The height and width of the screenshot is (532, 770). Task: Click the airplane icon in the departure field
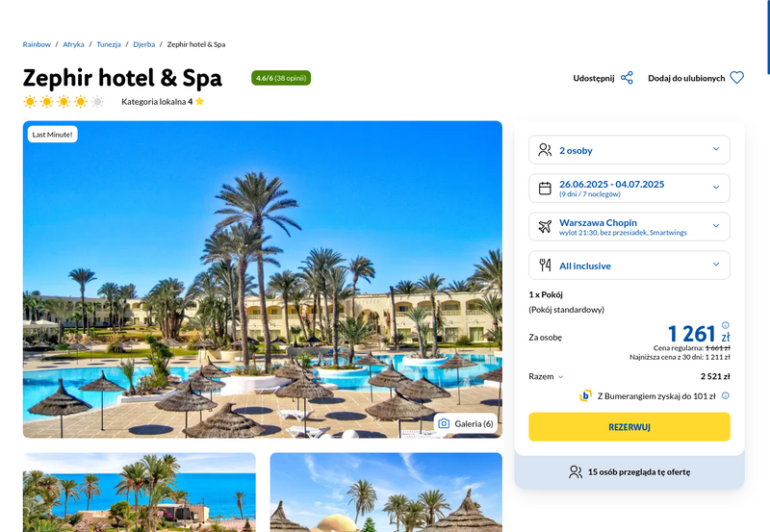(x=545, y=227)
